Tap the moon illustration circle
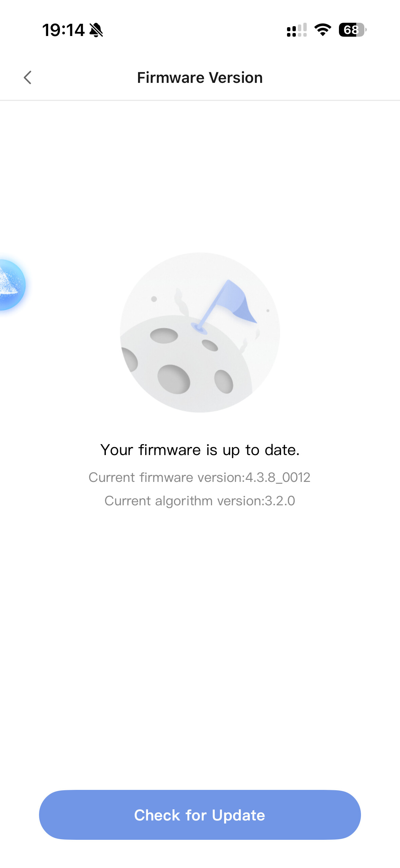This screenshot has height=868, width=400. point(200,332)
